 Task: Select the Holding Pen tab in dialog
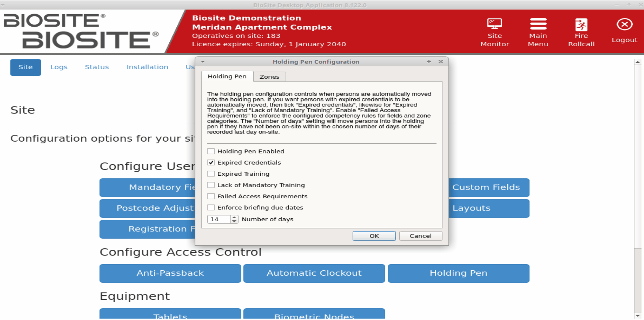(227, 76)
